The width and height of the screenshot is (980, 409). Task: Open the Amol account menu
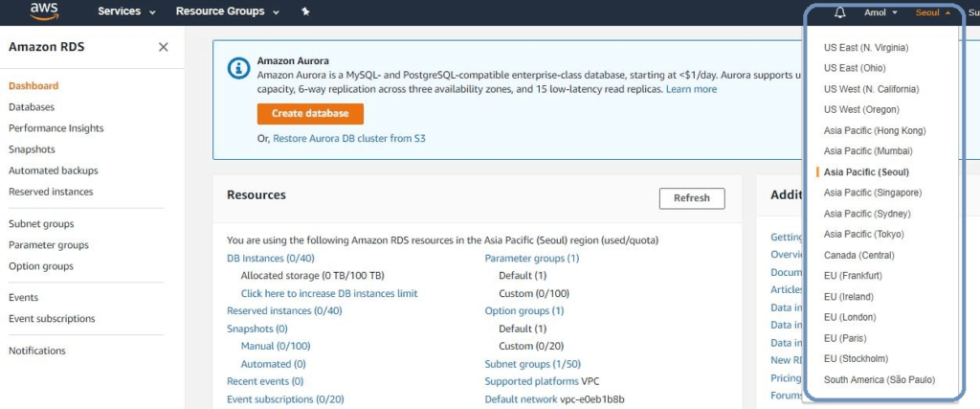(x=880, y=12)
